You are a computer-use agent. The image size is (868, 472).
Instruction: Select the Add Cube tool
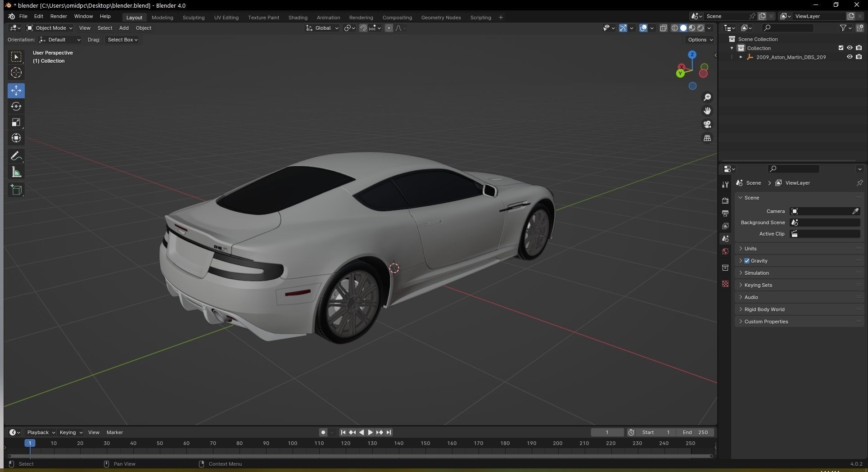[x=16, y=190]
